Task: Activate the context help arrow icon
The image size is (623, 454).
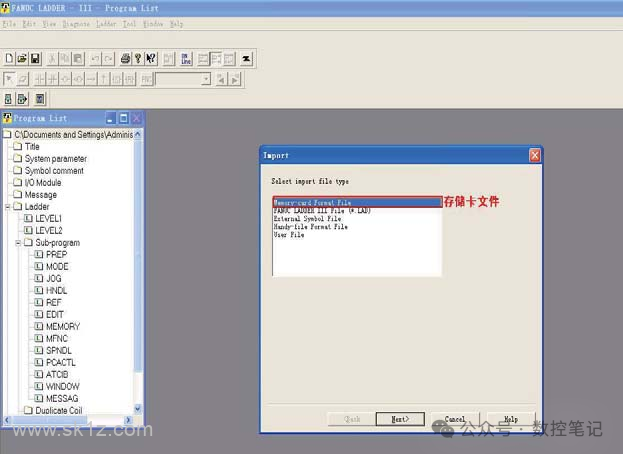Action: (151, 59)
